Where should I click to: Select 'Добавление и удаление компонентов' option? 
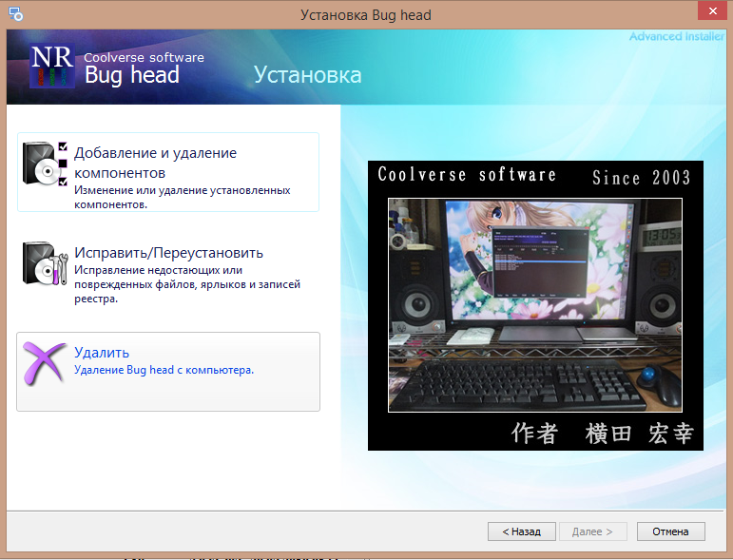click(168, 172)
